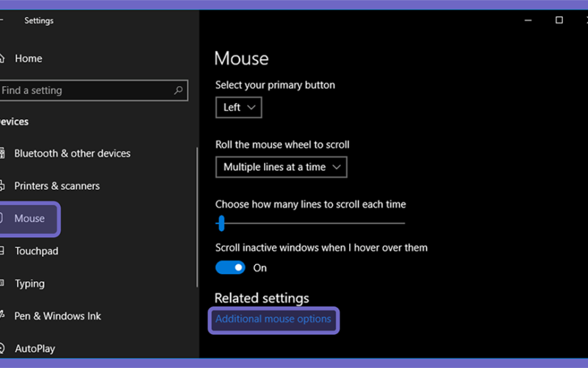Open Additional mouse options link
The image size is (588, 368).
(x=273, y=319)
